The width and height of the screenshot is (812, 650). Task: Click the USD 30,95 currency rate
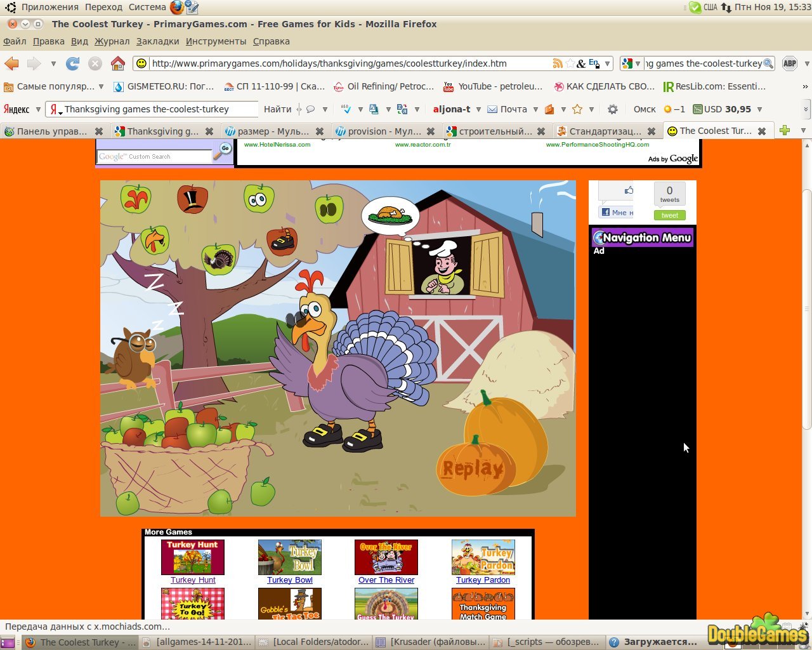[722, 109]
